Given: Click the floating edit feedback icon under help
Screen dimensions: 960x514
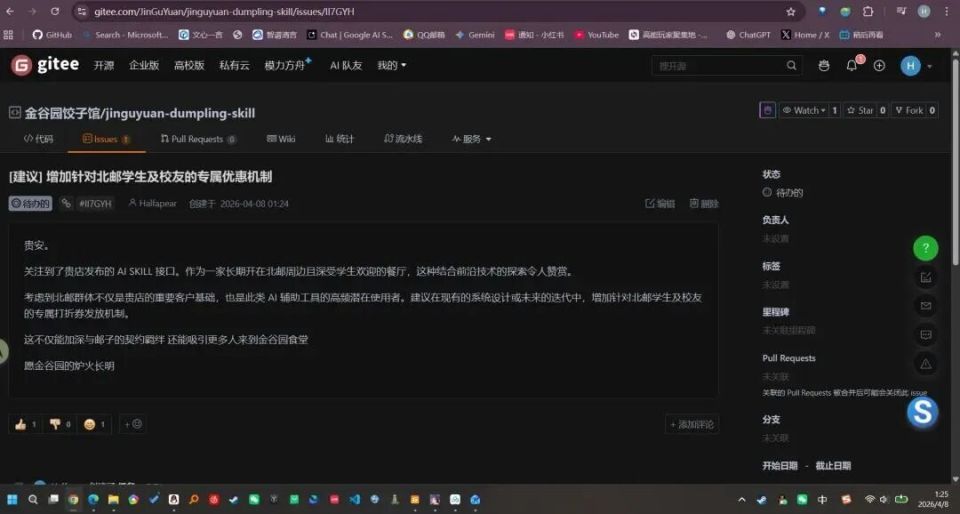Looking at the screenshot, I should click(926, 277).
